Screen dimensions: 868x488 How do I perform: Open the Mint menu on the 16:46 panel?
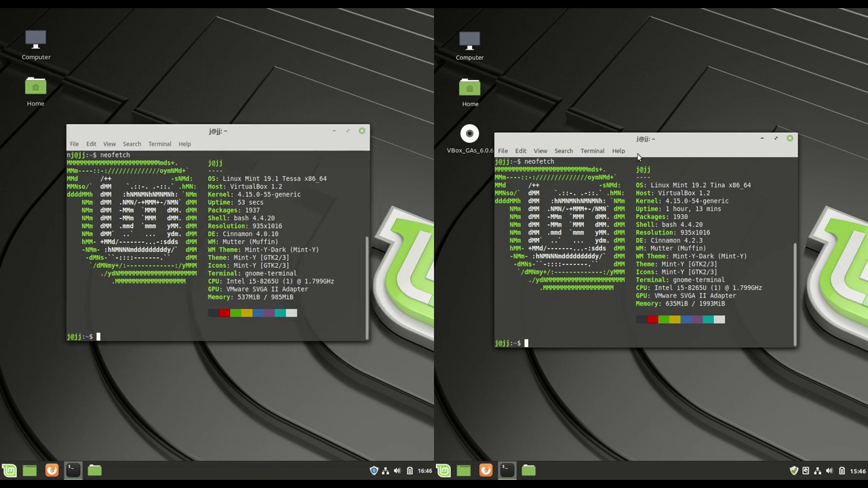pyautogui.click(x=9, y=470)
